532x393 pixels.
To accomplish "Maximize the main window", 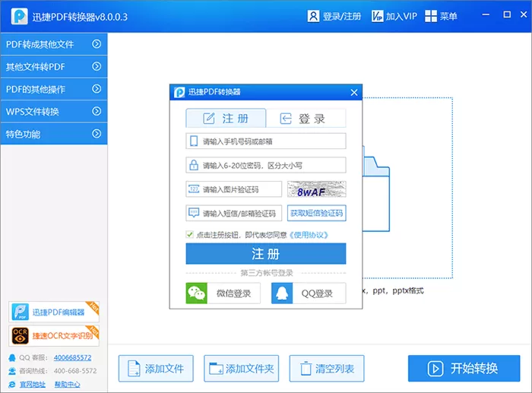I will tap(507, 14).
